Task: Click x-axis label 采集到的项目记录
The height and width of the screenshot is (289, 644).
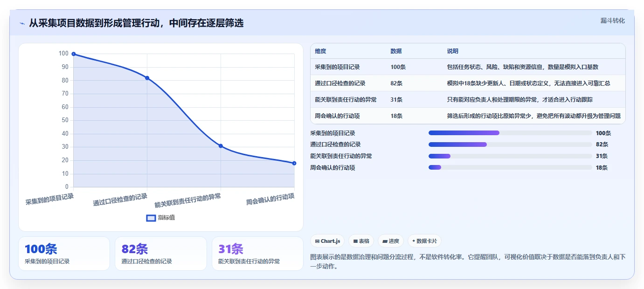Action: 49,200
